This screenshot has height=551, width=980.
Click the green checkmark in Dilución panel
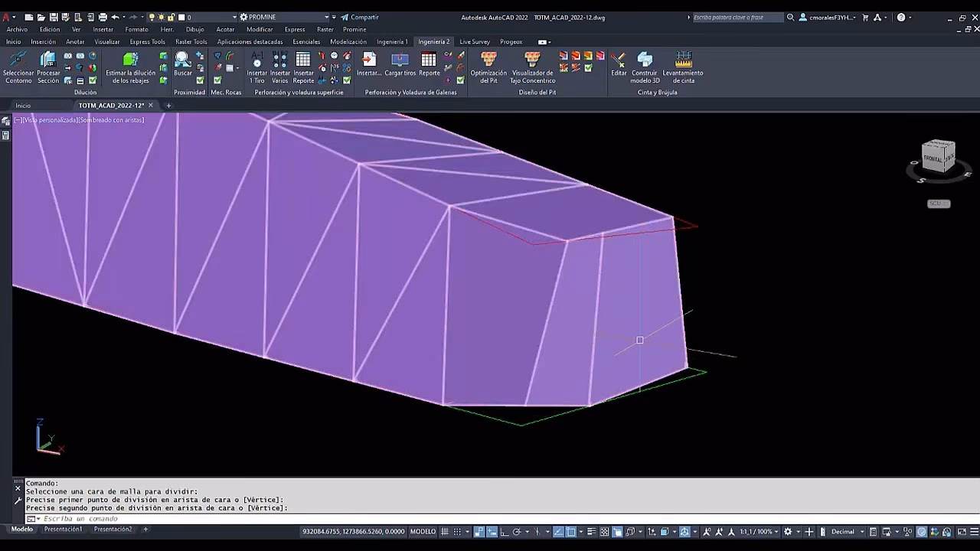(x=93, y=80)
